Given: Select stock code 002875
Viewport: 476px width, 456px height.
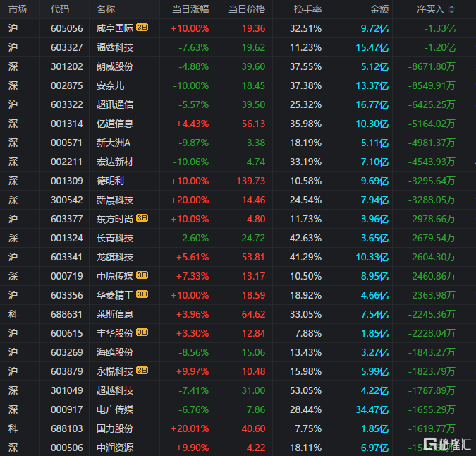Looking at the screenshot, I should 67,85.
